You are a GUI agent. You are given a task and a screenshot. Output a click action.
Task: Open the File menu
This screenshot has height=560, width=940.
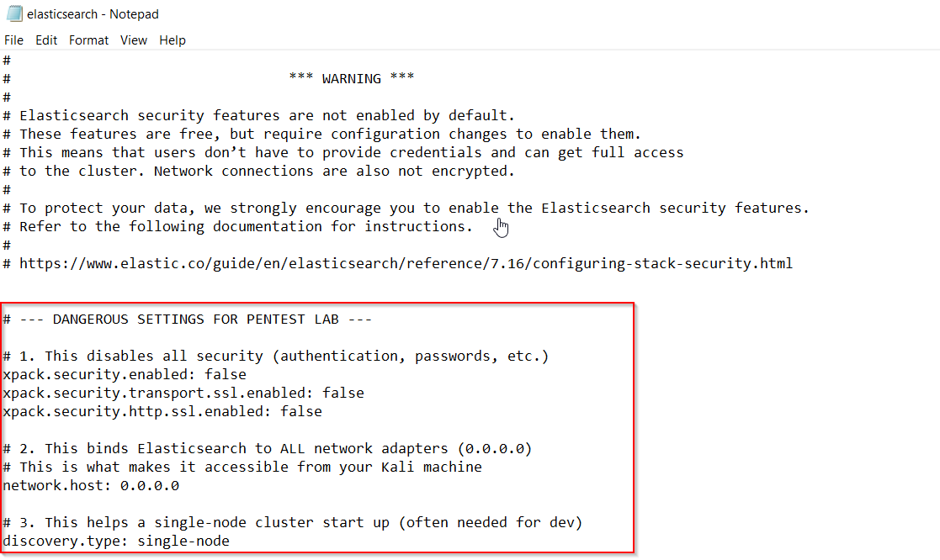click(x=13, y=40)
